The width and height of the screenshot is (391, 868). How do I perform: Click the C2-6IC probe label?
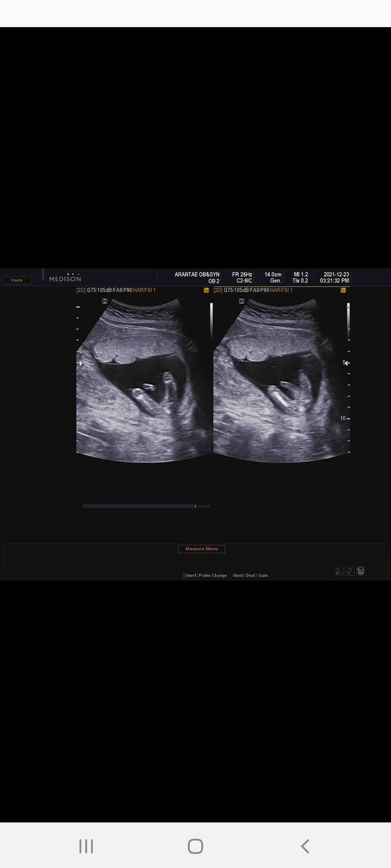click(x=244, y=281)
